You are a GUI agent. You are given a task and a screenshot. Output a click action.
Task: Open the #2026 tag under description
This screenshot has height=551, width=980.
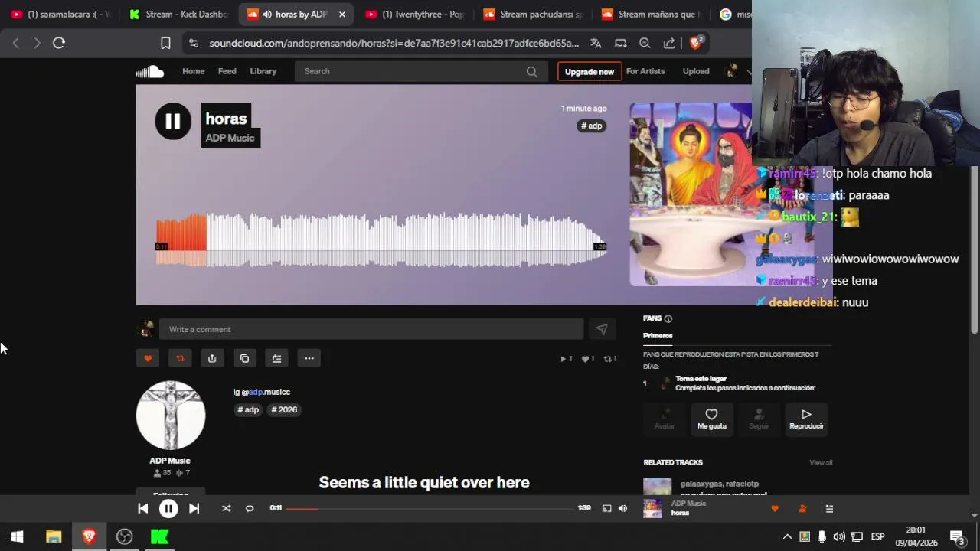tap(284, 409)
